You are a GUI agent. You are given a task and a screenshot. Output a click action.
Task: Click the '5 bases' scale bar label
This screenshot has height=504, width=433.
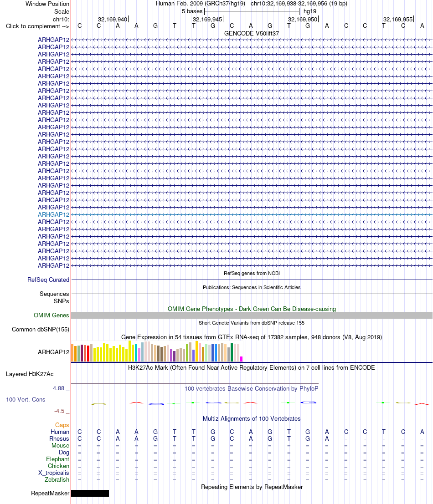192,11
